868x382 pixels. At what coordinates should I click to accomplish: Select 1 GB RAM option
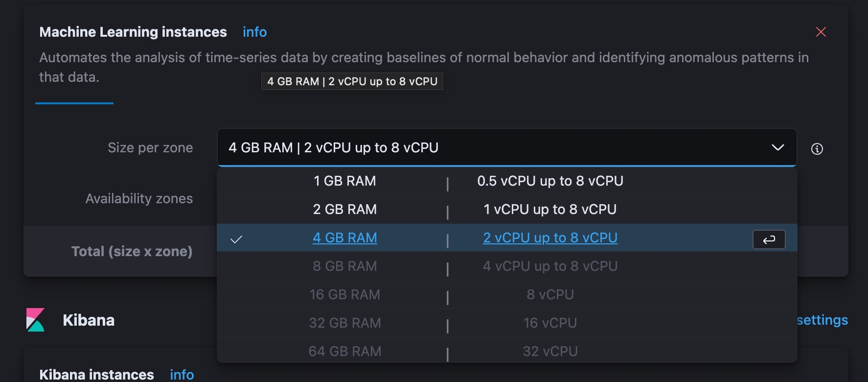click(x=507, y=181)
